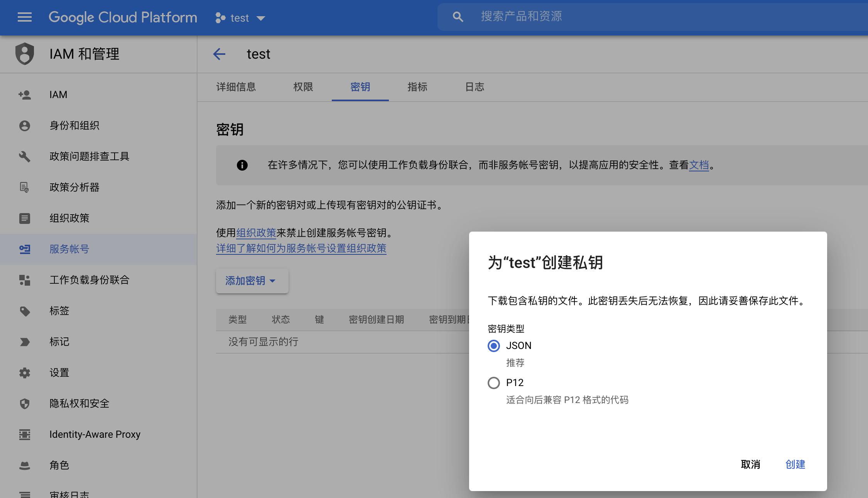868x498 pixels.
Task: Click the 身份和组织 identity icon
Action: point(24,125)
